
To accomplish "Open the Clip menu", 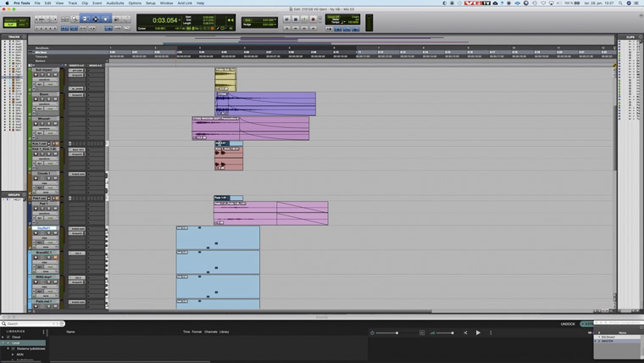I will pos(85,3).
